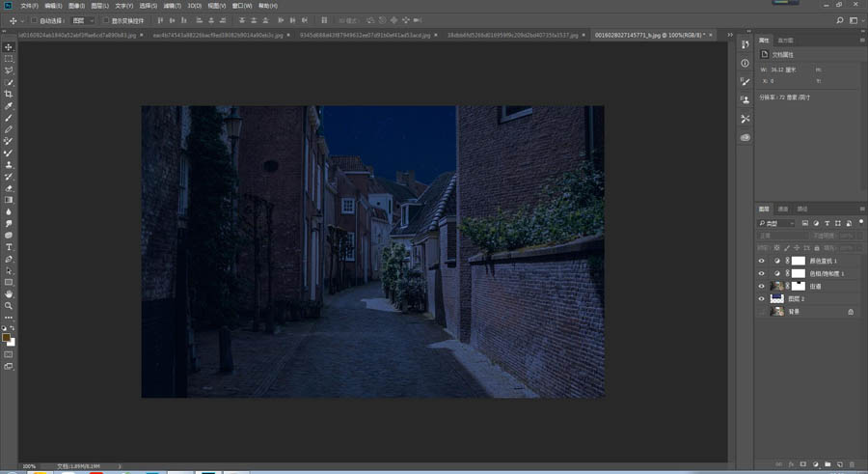Select the Crop tool

tap(9, 95)
